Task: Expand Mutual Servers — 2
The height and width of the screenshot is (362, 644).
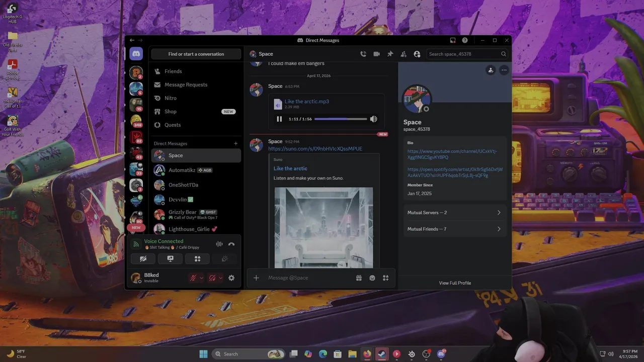Action: (454, 213)
